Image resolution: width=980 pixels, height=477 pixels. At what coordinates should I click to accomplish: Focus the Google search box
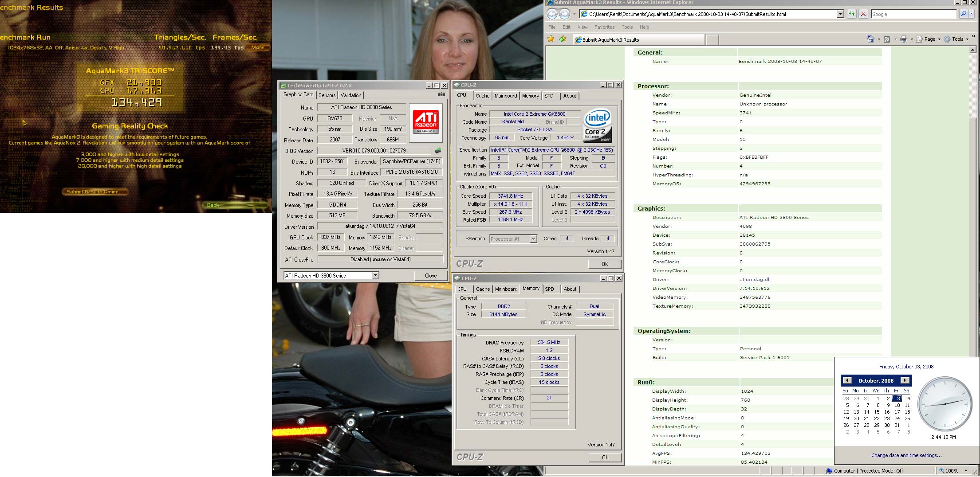913,14
